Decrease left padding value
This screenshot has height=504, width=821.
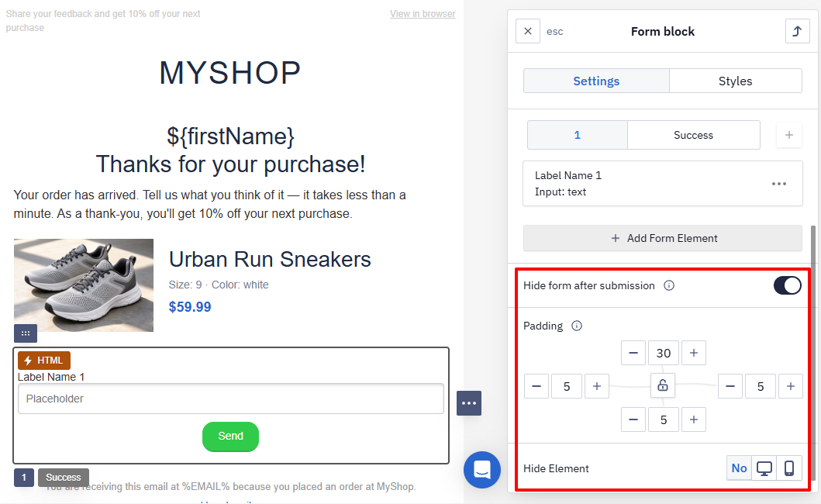(536, 387)
